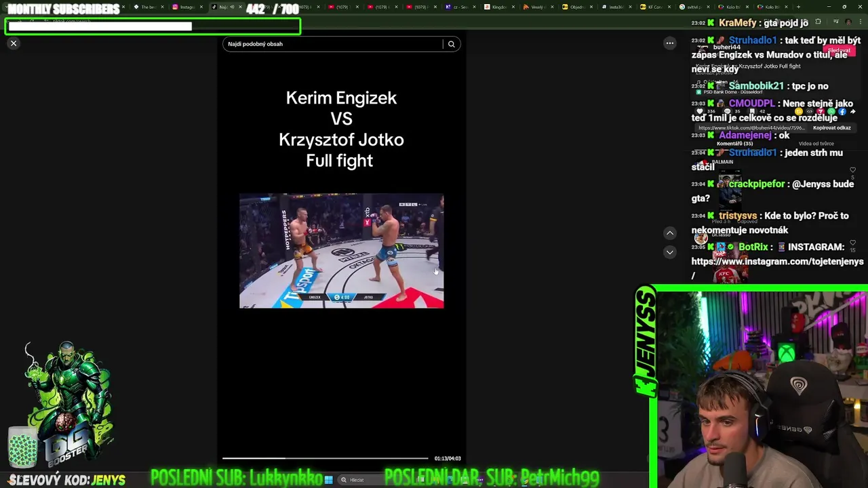The image size is (868, 488).
Task: Click the browser profile avatar icon
Action: [848, 22]
